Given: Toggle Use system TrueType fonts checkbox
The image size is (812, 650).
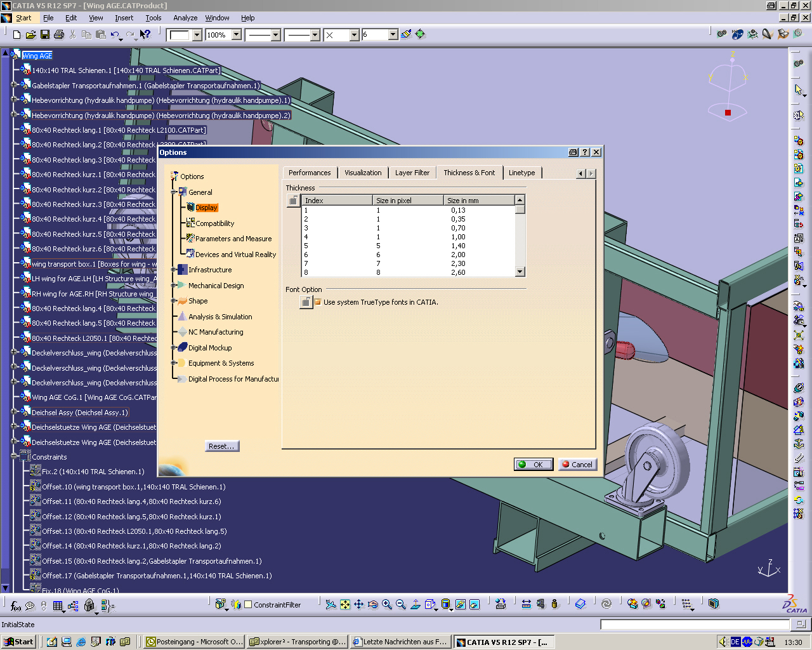Looking at the screenshot, I should click(x=318, y=302).
